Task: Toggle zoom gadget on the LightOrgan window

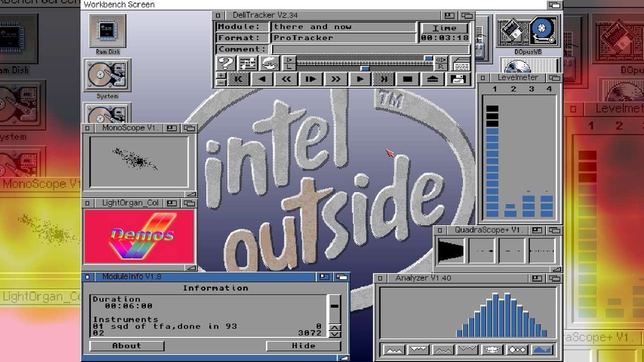Action: pyautogui.click(x=172, y=203)
